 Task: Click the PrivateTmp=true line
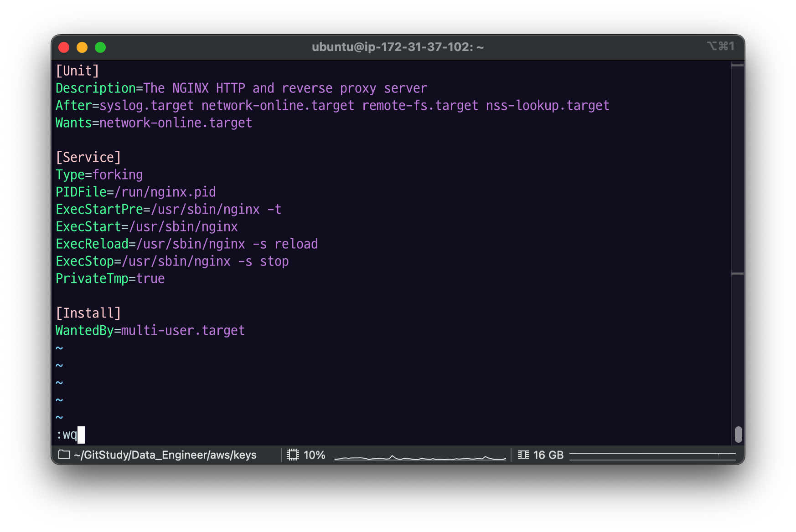(x=109, y=278)
